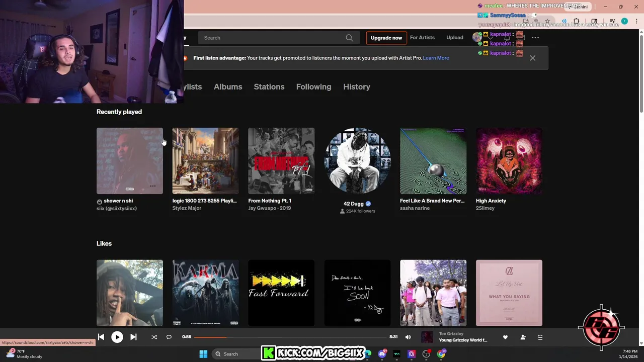
Task: Open sasha narine profile link
Action: [415, 208]
